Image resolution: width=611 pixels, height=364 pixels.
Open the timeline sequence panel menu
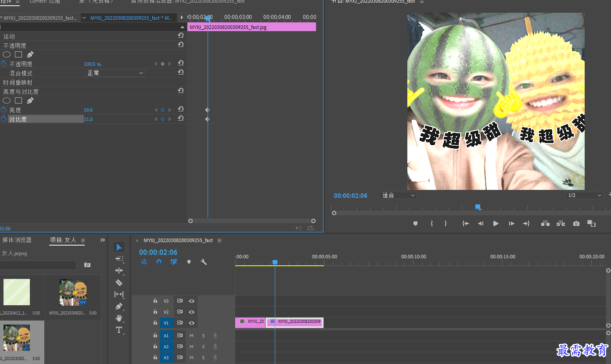219,240
